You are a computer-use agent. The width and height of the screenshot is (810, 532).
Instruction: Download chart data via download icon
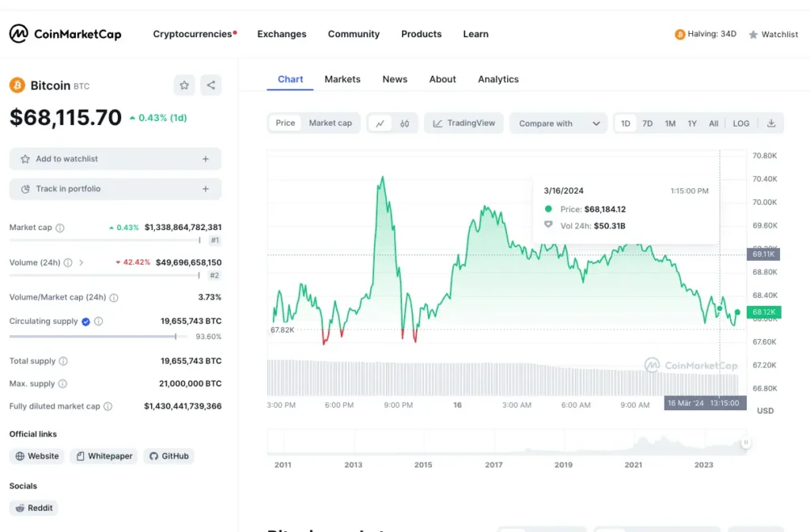(771, 123)
